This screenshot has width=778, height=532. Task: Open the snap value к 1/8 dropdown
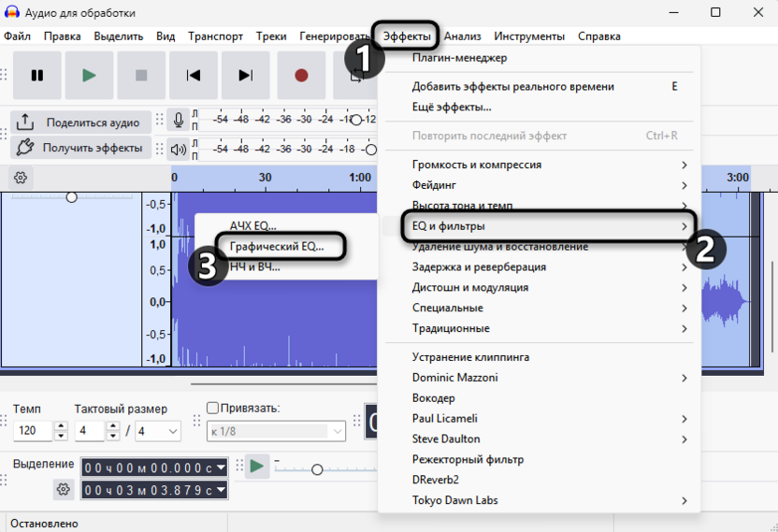[276, 431]
